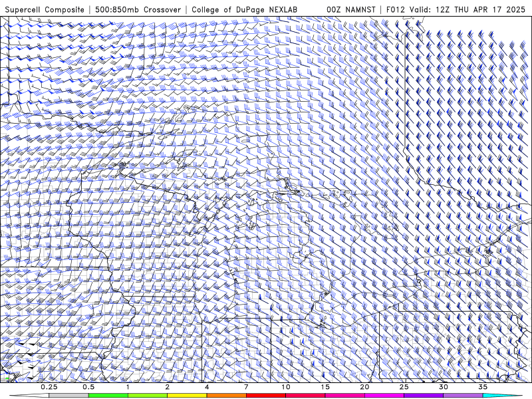This screenshot has height=399, width=532.
Task: Click the 0.25 value on the color scale
Action: 49,387
